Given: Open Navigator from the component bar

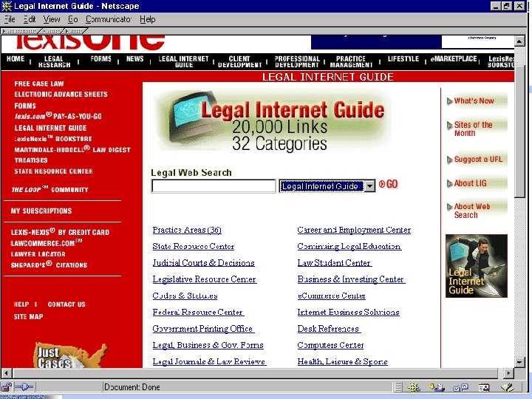Looking at the screenshot, I should tap(414, 387).
